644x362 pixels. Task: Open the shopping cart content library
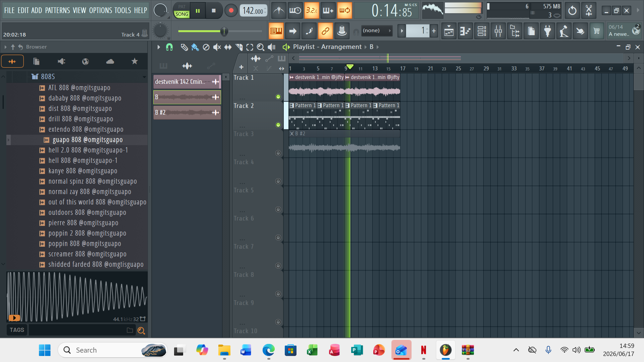(597, 31)
